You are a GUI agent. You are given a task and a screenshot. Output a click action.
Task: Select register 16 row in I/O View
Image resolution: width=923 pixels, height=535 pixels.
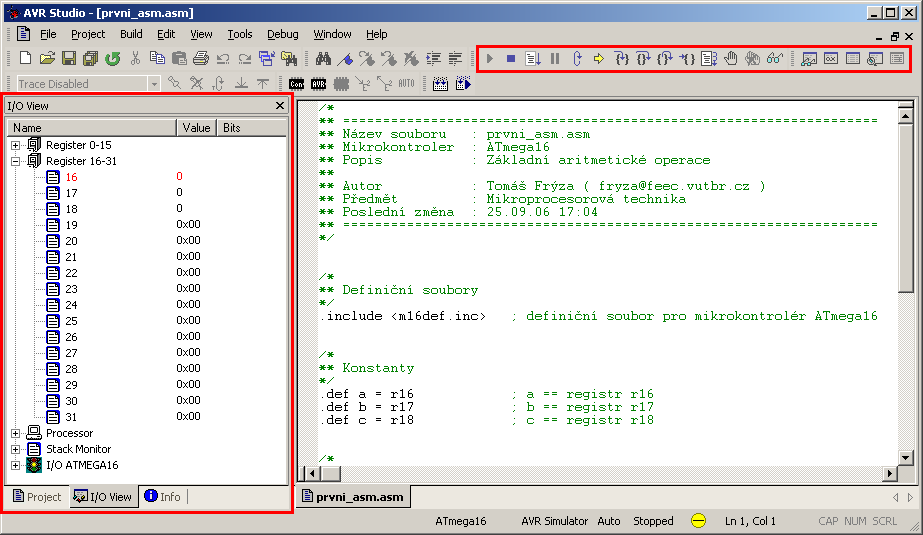click(147, 177)
